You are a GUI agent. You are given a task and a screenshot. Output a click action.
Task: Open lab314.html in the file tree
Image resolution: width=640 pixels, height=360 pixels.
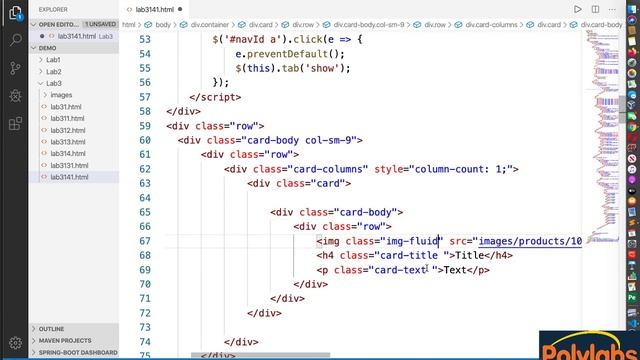click(68, 153)
